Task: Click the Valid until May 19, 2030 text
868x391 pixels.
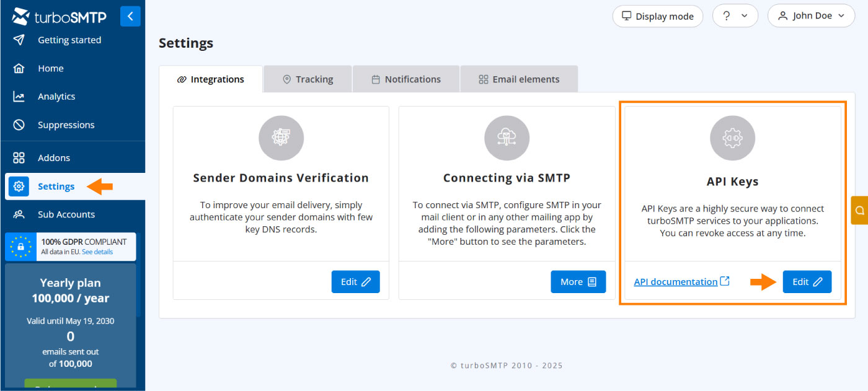Action: point(71,321)
